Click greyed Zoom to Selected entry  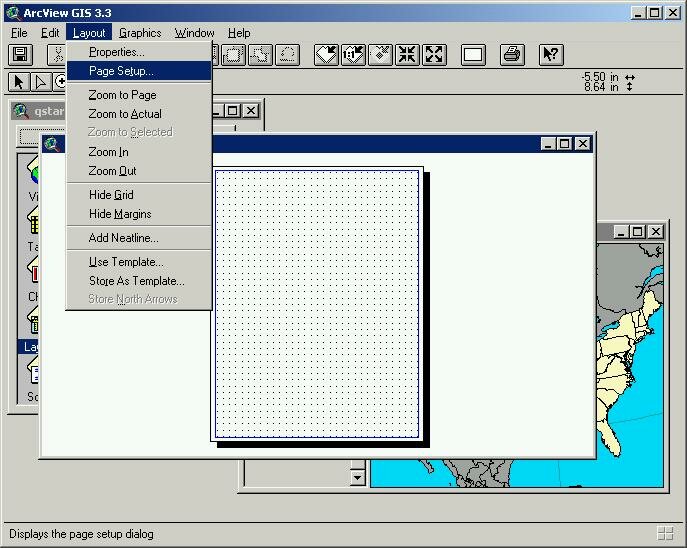click(139, 132)
